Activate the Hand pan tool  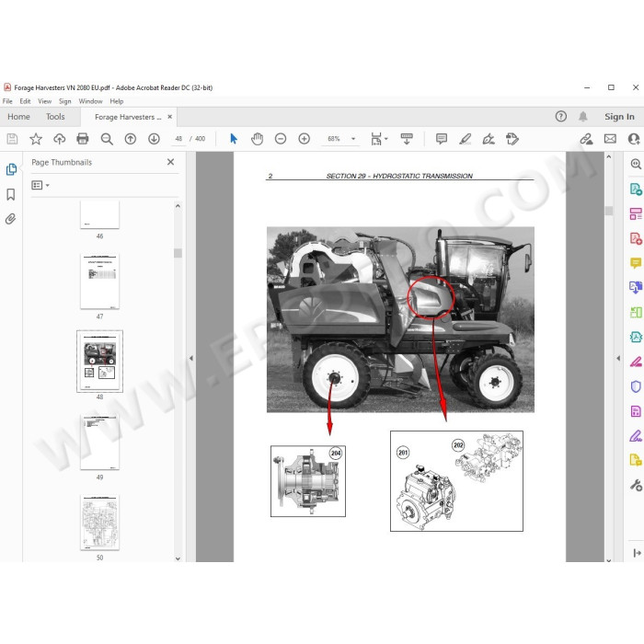[257, 139]
